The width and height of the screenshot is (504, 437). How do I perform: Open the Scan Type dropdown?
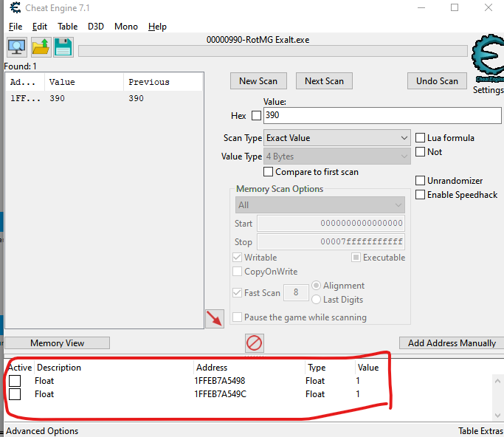pos(336,138)
